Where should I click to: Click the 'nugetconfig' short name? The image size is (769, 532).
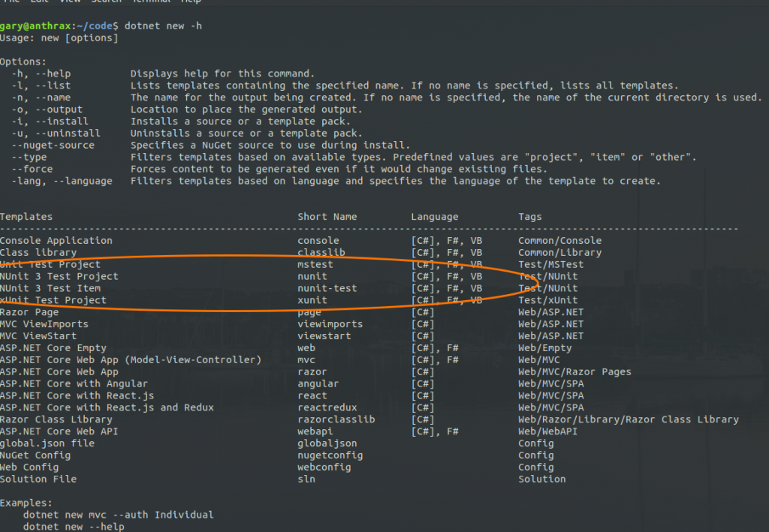[330, 455]
